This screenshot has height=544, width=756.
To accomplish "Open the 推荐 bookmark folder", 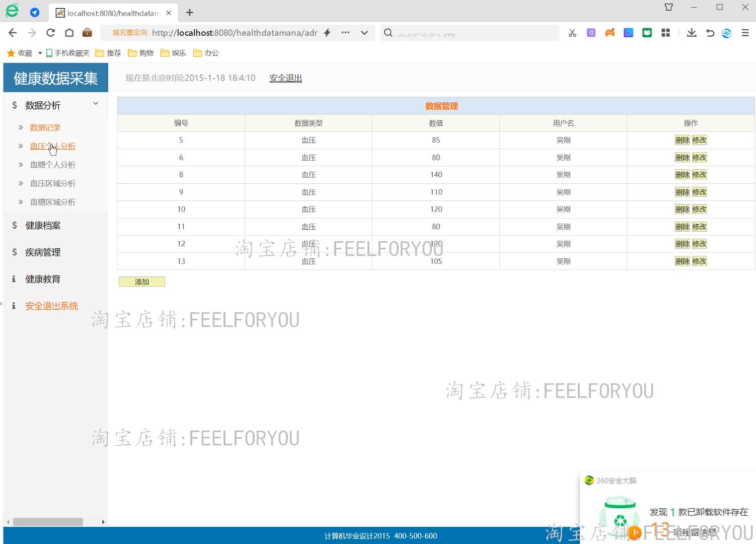I will (x=108, y=53).
